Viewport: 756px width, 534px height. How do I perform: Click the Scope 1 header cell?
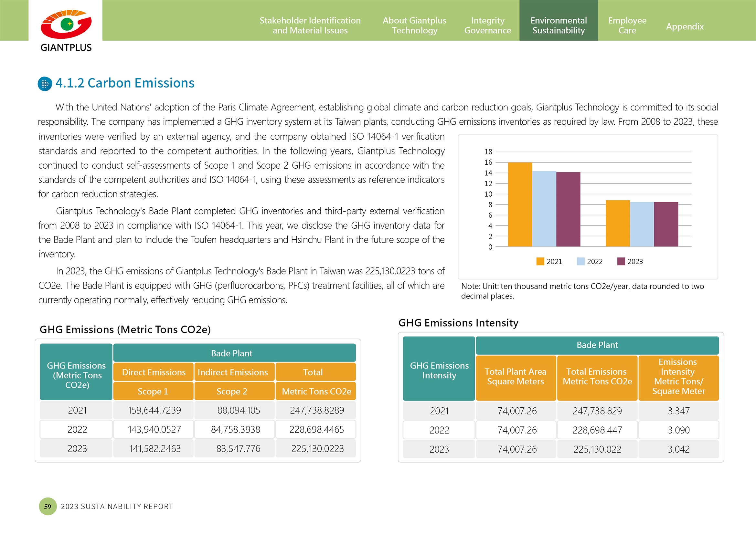click(x=154, y=391)
